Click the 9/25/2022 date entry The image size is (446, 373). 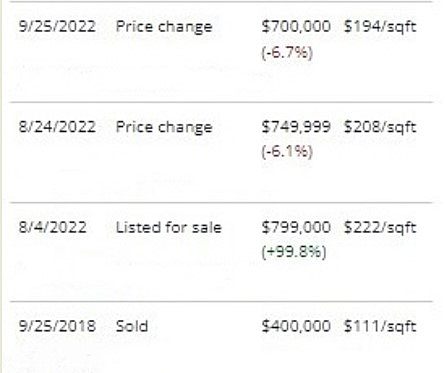[x=57, y=26]
